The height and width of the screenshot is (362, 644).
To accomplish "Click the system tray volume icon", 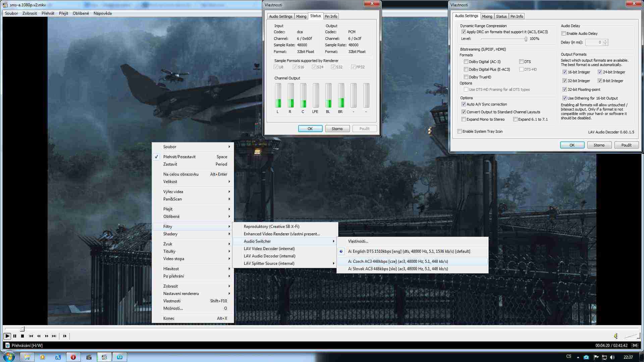I will [612, 357].
